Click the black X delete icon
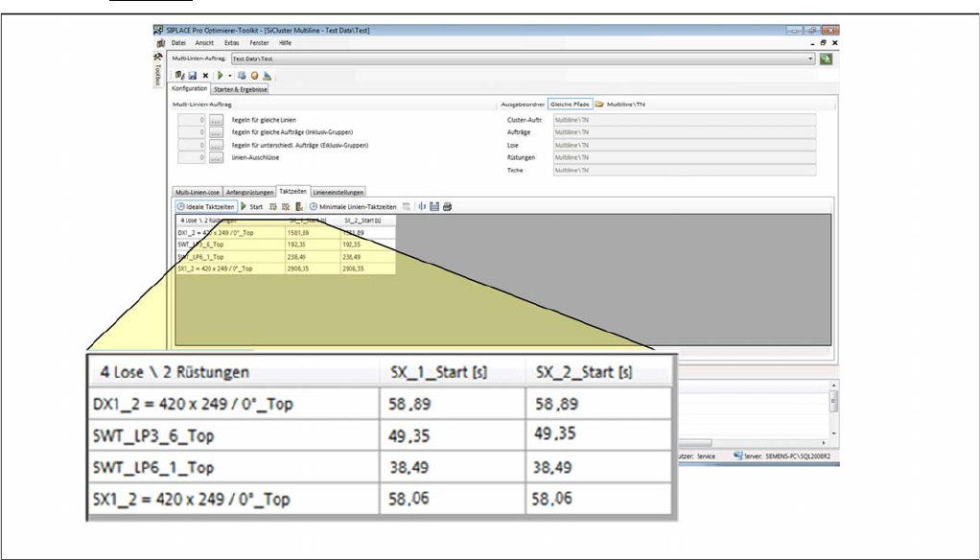This screenshot has height=560, width=980. 205,75
